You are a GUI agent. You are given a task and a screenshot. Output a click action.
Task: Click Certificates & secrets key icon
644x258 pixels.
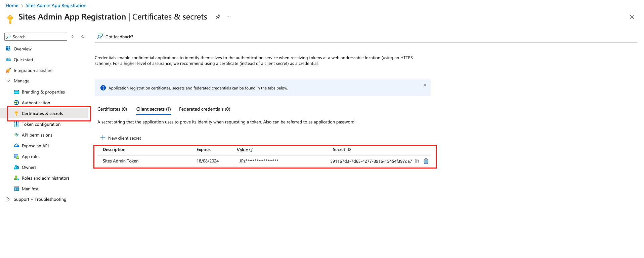16,114
